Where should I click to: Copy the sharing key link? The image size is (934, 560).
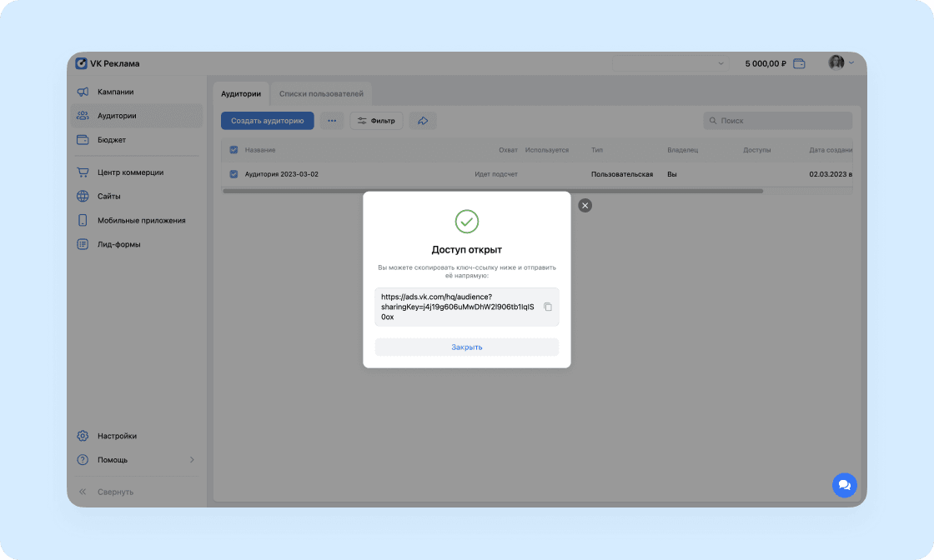point(547,307)
